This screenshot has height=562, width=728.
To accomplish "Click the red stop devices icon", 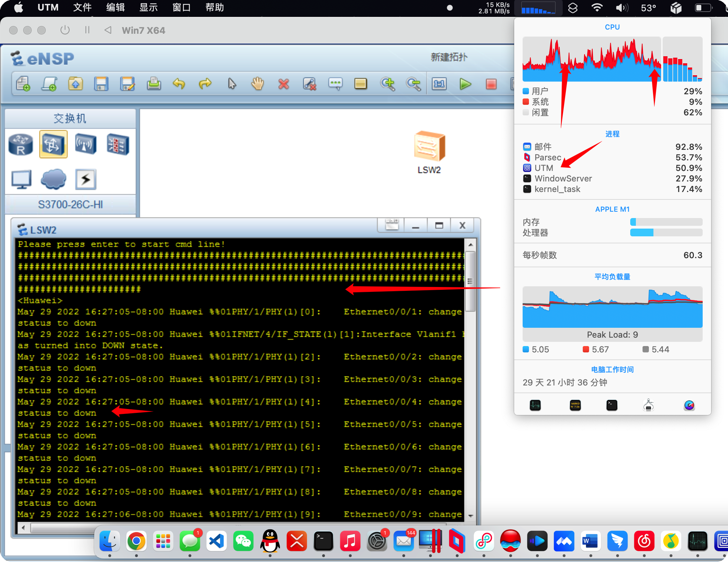I will pyautogui.click(x=491, y=84).
